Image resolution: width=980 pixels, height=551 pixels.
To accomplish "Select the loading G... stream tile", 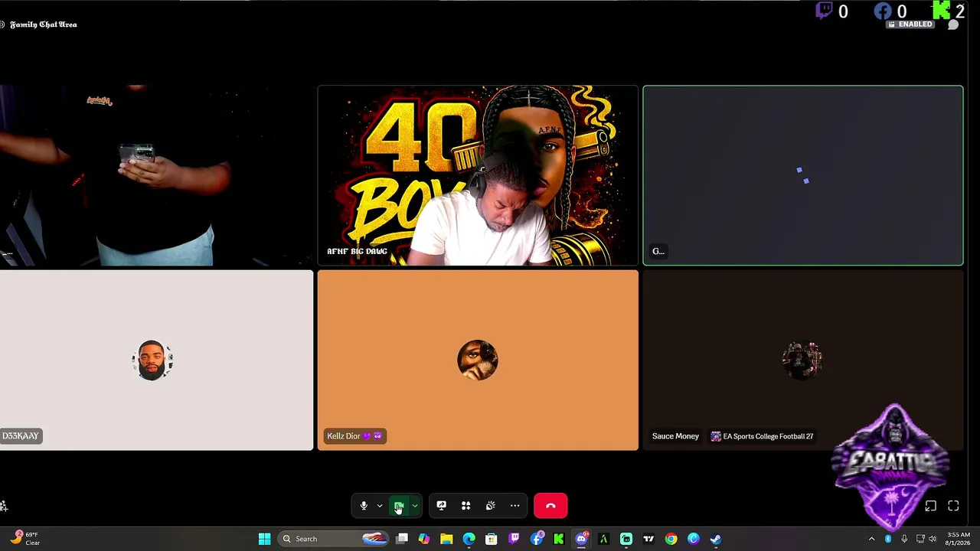I will click(802, 175).
